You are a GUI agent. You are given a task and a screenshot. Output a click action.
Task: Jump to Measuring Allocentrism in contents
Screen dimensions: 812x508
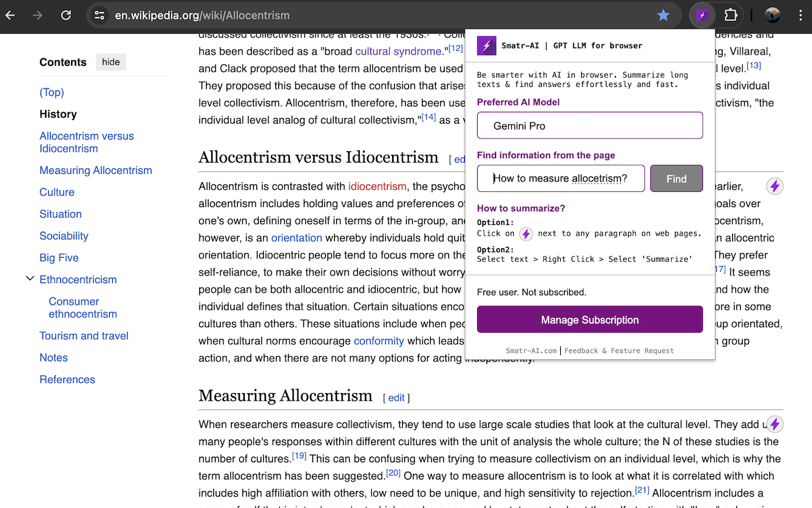(96, 170)
